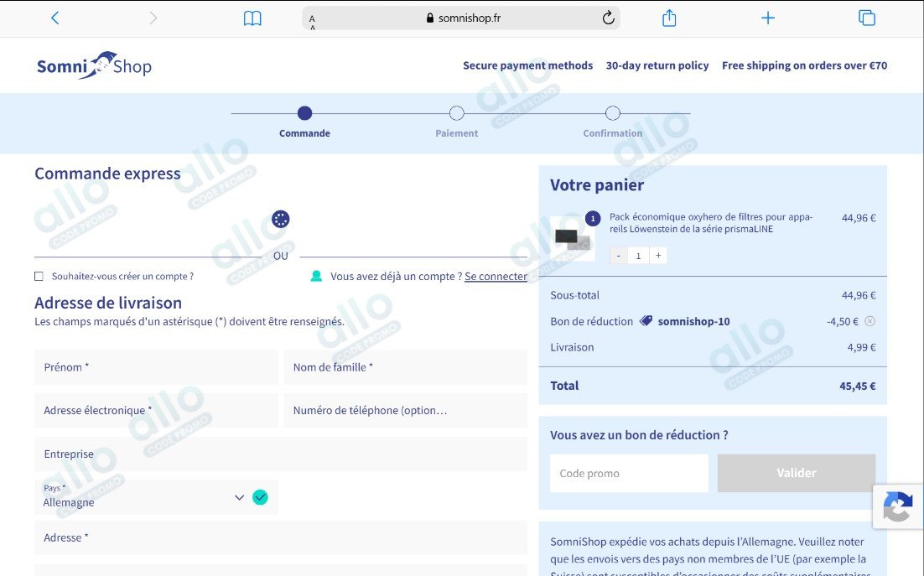Click the express checkout loading spinner icon

pos(281,219)
